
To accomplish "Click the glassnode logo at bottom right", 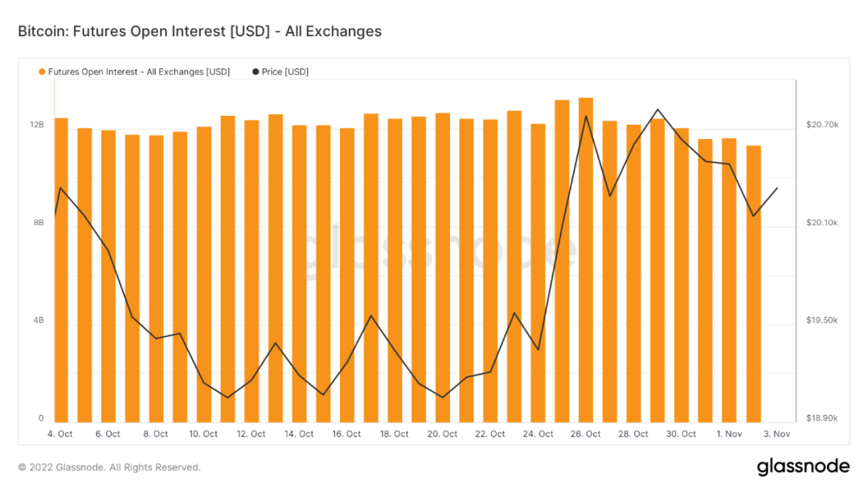I will coord(803,466).
